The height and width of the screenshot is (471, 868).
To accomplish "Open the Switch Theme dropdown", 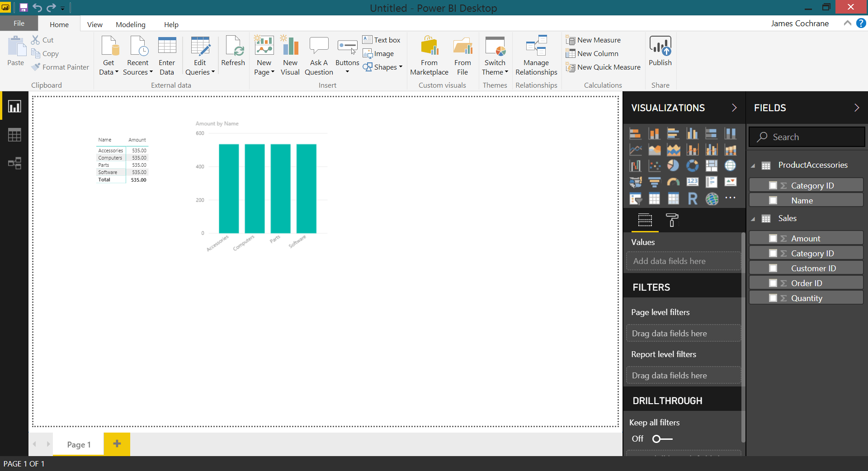I will pyautogui.click(x=495, y=56).
